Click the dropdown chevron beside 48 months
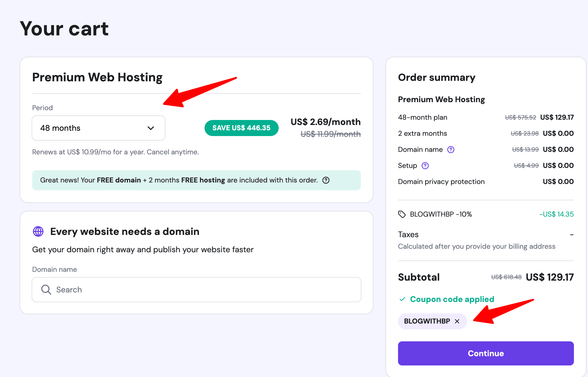 click(151, 128)
